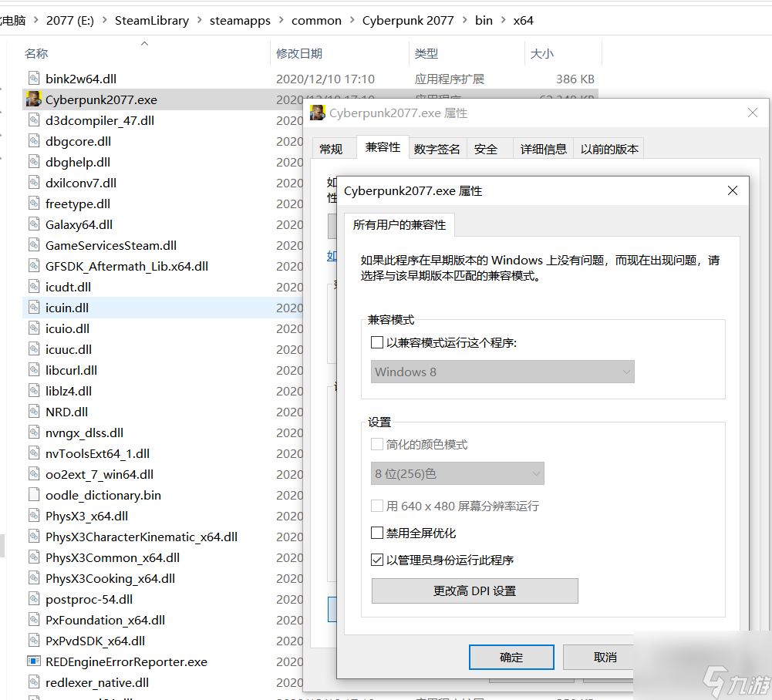Open the Windows 8 compatibility mode dropdown

[x=503, y=372]
